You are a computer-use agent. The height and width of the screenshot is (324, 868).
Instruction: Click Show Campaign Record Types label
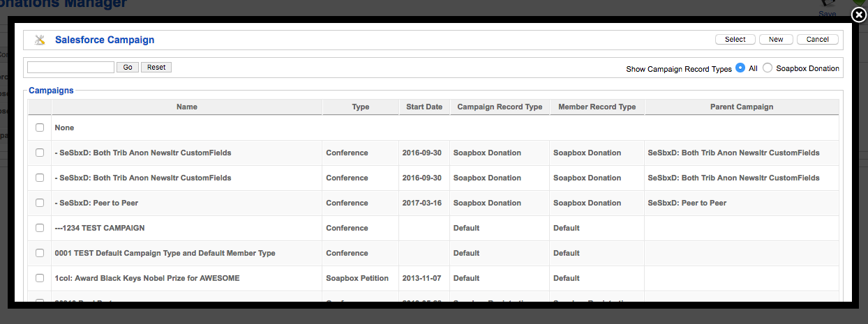click(x=679, y=69)
